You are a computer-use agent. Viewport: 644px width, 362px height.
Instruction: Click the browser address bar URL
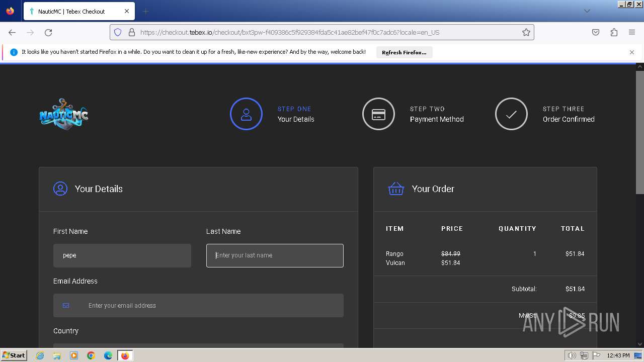(290, 32)
